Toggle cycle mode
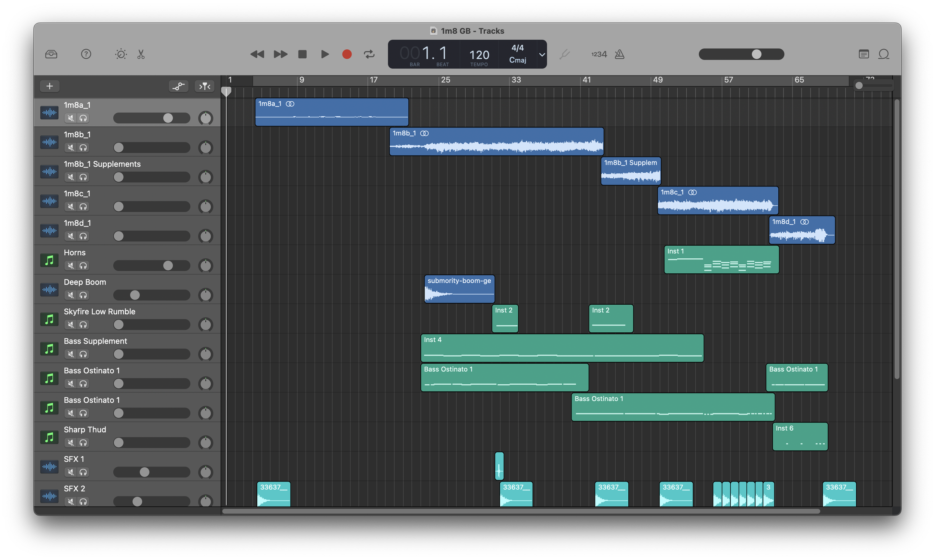 (x=369, y=54)
